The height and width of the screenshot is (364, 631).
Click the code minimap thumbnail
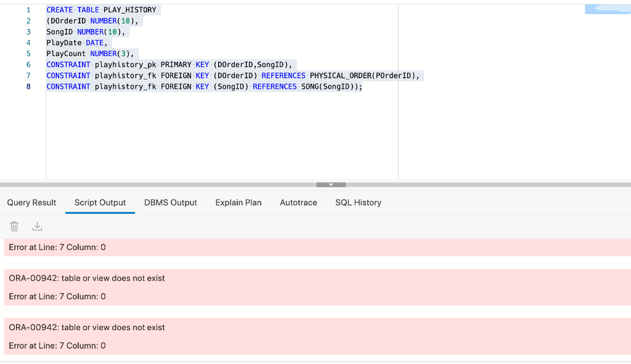608,9
